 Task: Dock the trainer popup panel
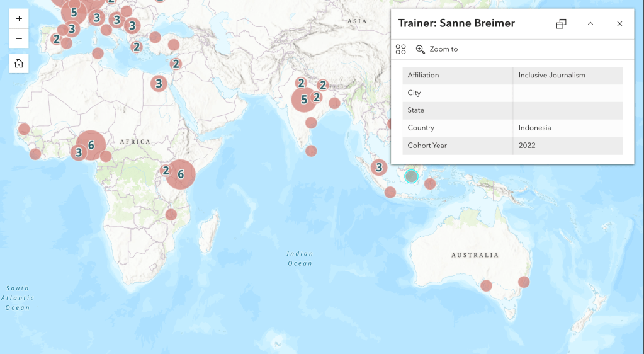(561, 24)
